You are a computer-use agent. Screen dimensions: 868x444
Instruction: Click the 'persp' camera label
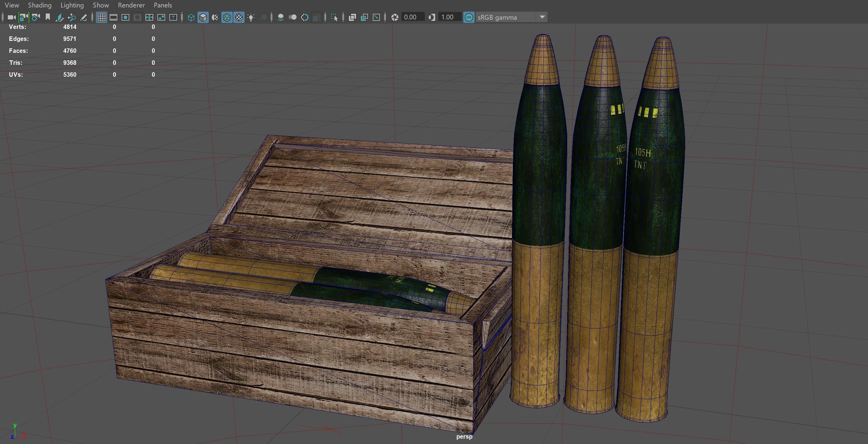tap(464, 437)
